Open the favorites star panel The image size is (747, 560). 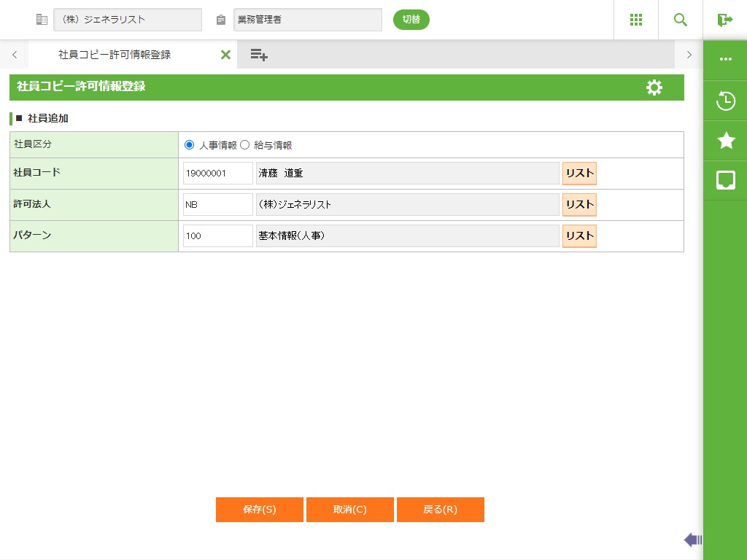[726, 141]
